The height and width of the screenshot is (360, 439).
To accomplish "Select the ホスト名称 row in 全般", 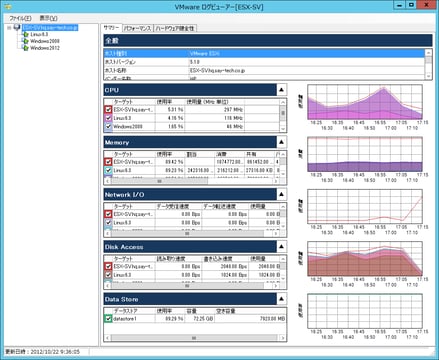I will 264,70.
